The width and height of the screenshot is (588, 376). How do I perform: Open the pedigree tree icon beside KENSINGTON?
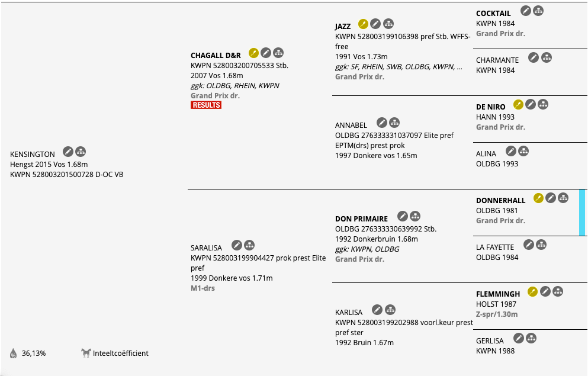pyautogui.click(x=81, y=152)
